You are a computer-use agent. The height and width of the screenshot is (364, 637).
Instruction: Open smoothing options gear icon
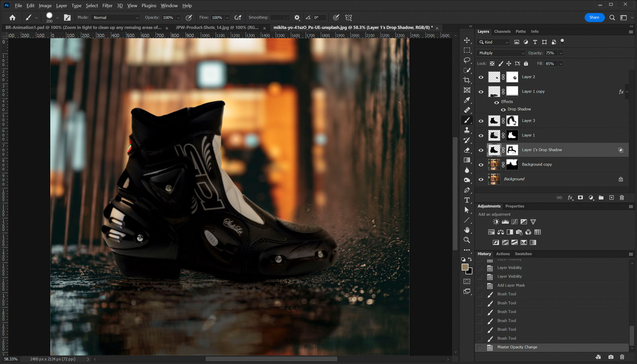(297, 18)
